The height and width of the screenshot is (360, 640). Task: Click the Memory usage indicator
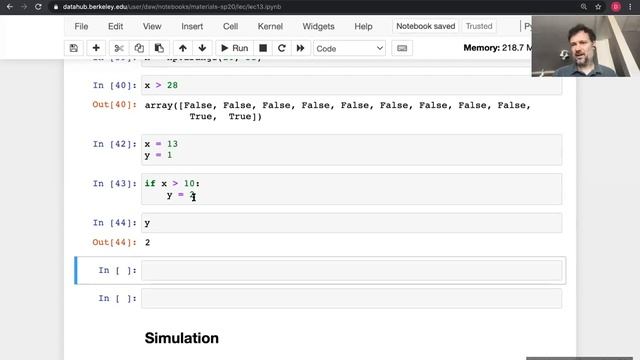(x=498, y=48)
